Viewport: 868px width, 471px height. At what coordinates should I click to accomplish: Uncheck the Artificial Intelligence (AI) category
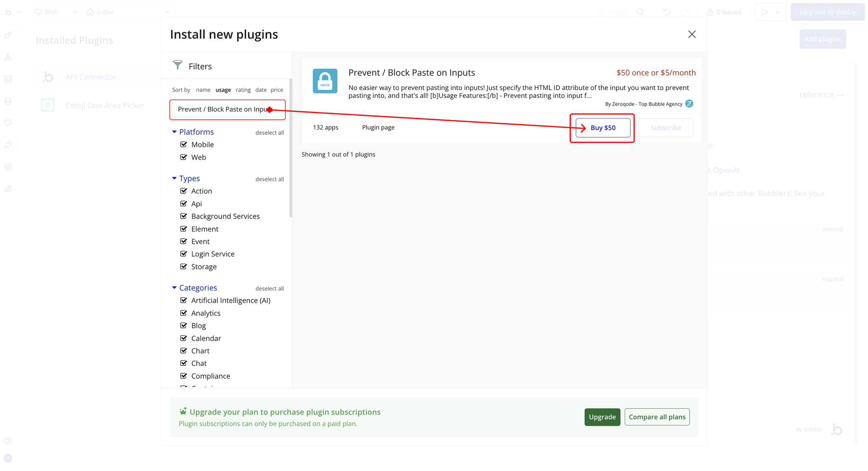click(x=184, y=300)
